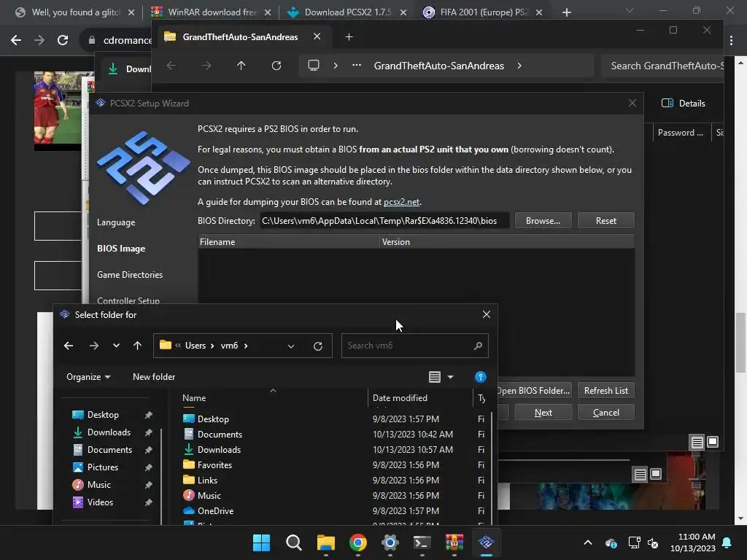Open taskbar Search

coord(293,542)
